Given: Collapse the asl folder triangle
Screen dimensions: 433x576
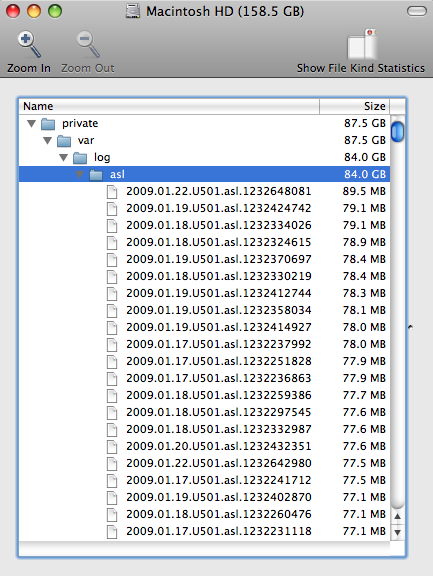Looking at the screenshot, I should pos(80,174).
